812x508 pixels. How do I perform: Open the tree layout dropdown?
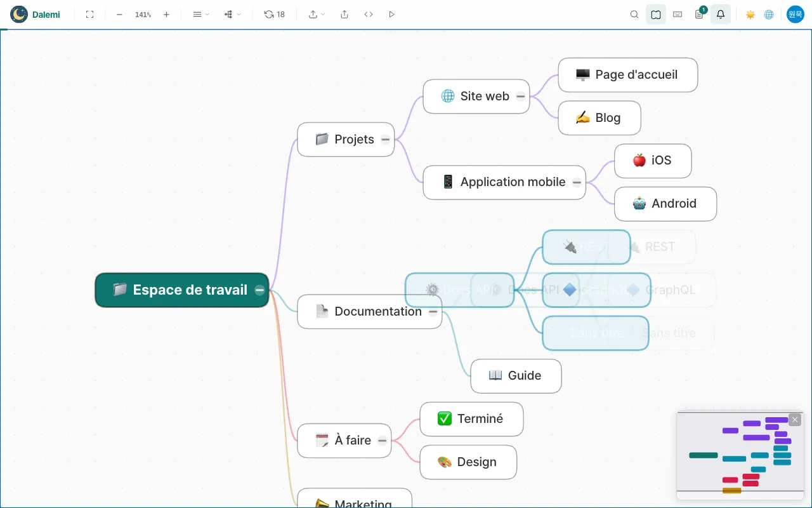(x=232, y=14)
